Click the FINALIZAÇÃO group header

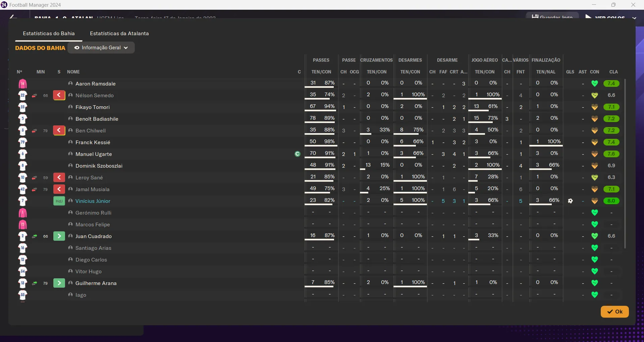pyautogui.click(x=546, y=60)
